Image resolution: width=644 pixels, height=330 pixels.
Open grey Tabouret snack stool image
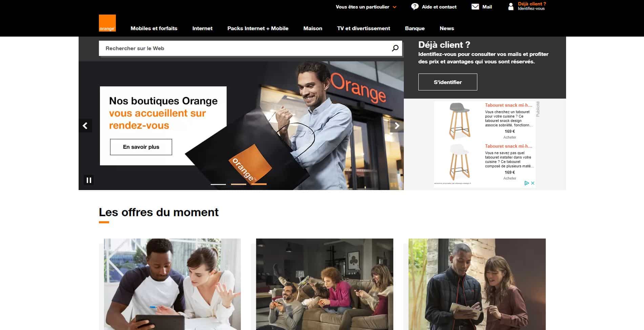click(x=459, y=121)
